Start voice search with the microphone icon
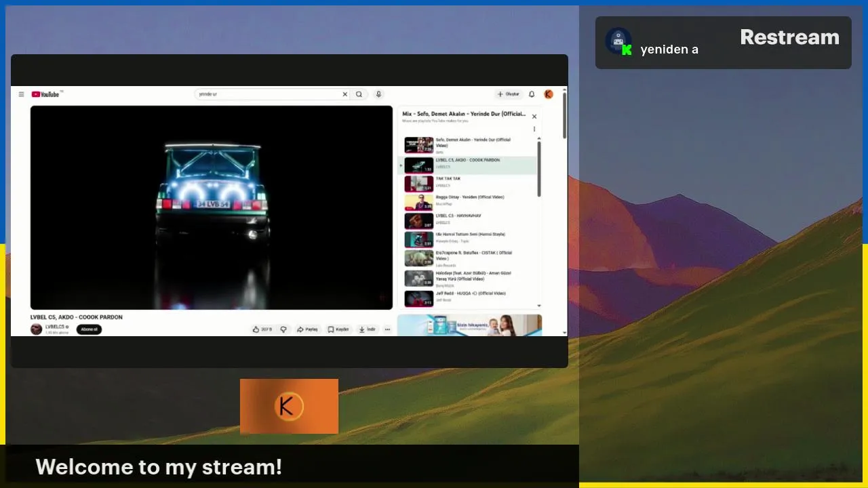The width and height of the screenshot is (868, 488). 378,94
